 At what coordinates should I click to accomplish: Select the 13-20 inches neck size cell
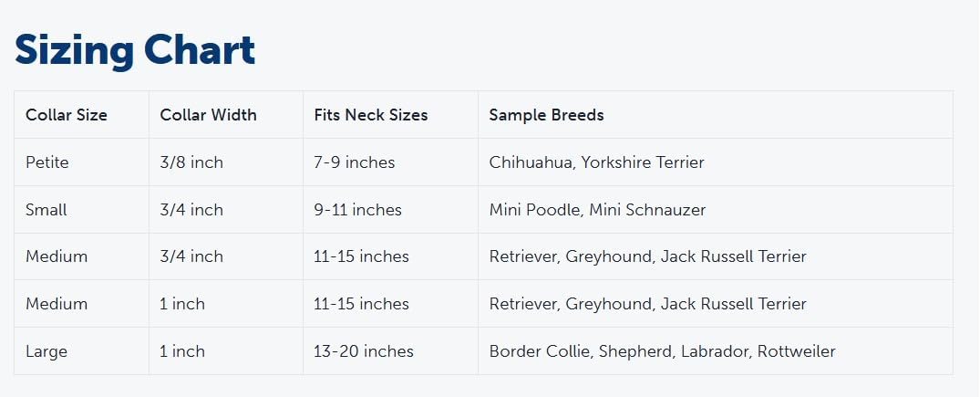[364, 351]
